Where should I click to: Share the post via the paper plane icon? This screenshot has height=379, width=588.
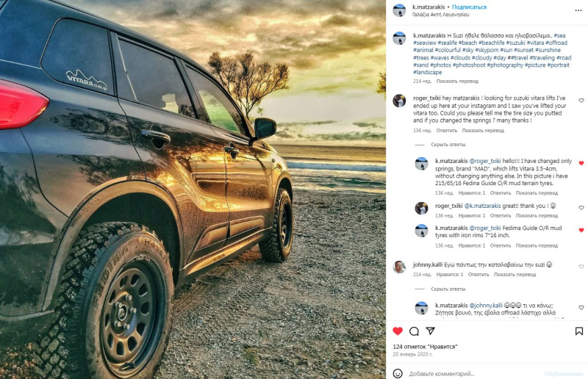coord(431,331)
